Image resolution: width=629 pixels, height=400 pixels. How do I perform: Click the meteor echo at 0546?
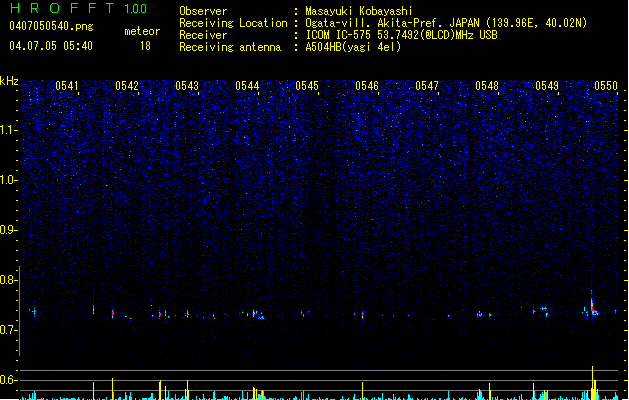(x=363, y=315)
